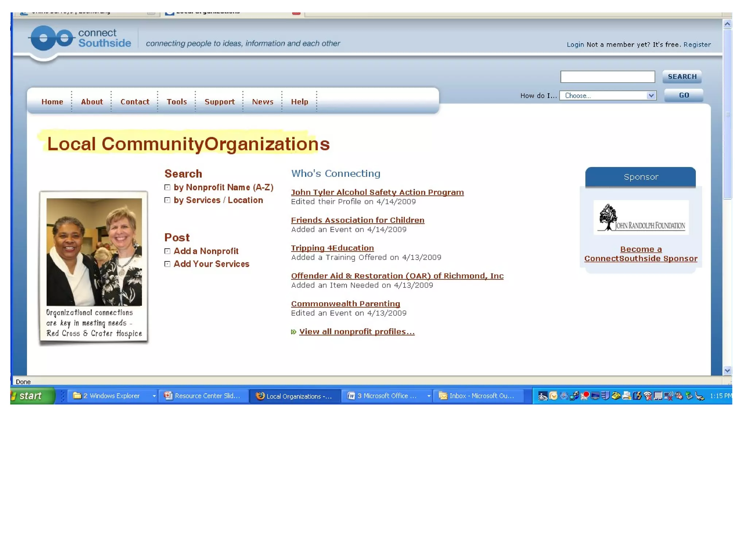The height and width of the screenshot is (560, 747).
Task: Click into the site search text field
Action: point(607,77)
